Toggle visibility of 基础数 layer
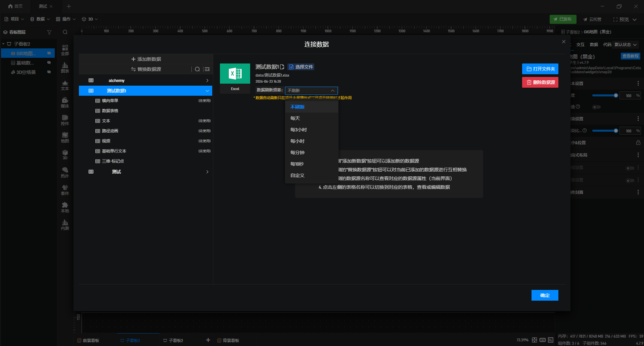The height and width of the screenshot is (346, 644). (x=49, y=62)
